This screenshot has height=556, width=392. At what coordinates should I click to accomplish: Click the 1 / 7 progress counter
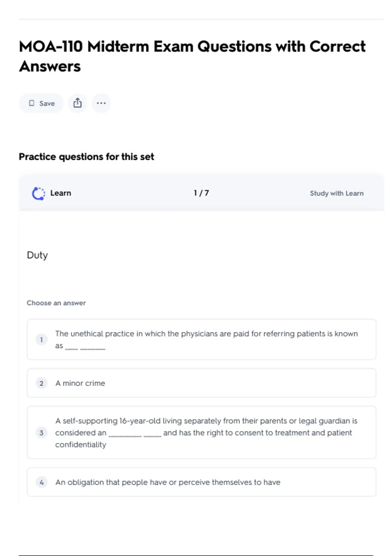point(201,193)
